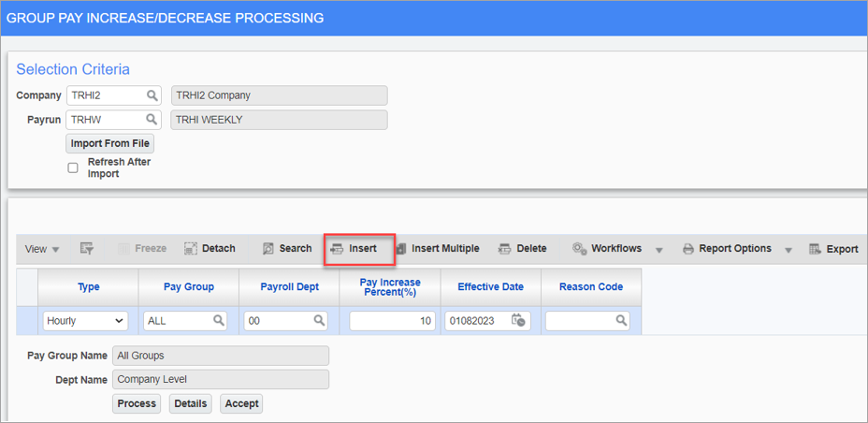Click the Accept button
Image resolution: width=868 pixels, height=423 pixels.
[241, 403]
